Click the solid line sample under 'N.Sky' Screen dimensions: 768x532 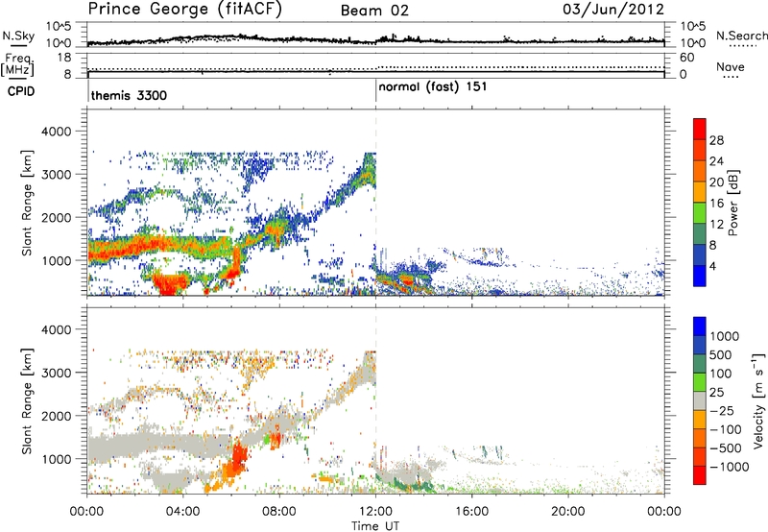click(x=18, y=45)
